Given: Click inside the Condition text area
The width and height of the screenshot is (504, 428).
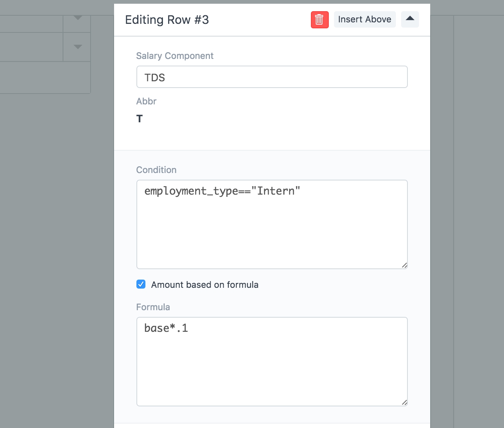Looking at the screenshot, I should (272, 231).
